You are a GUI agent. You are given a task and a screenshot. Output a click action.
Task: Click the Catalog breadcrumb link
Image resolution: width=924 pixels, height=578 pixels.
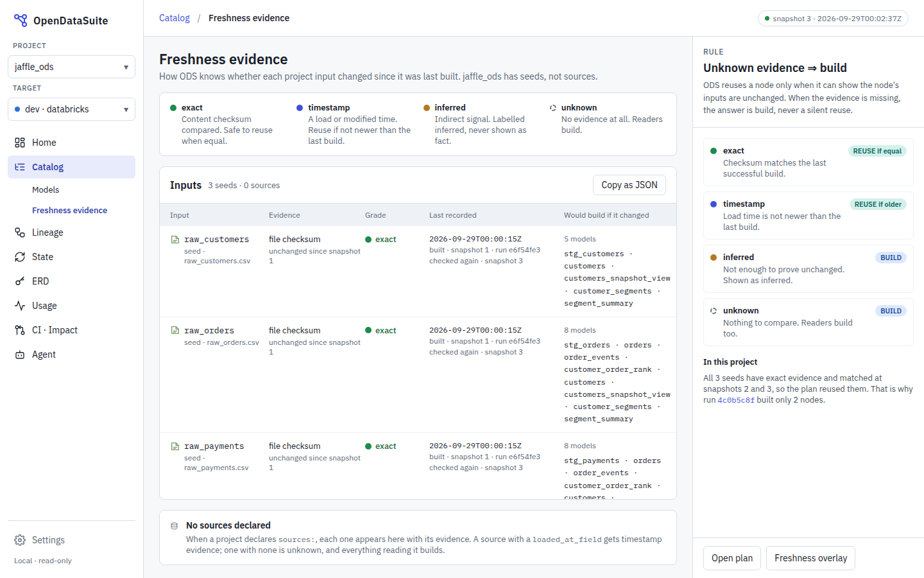[175, 18]
